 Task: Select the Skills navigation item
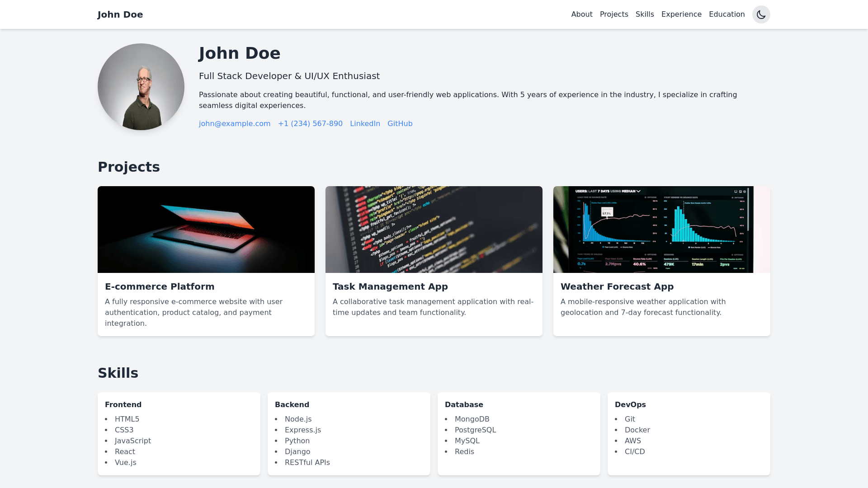(x=645, y=14)
